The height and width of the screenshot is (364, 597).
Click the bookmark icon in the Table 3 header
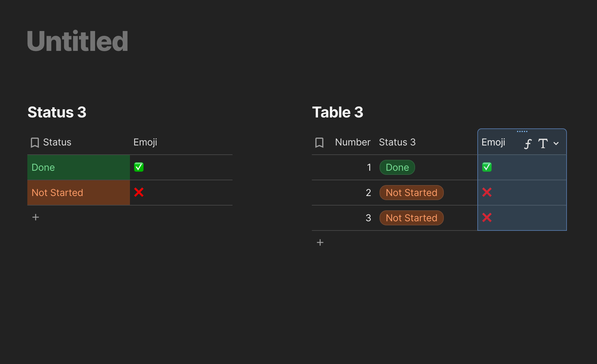point(319,142)
